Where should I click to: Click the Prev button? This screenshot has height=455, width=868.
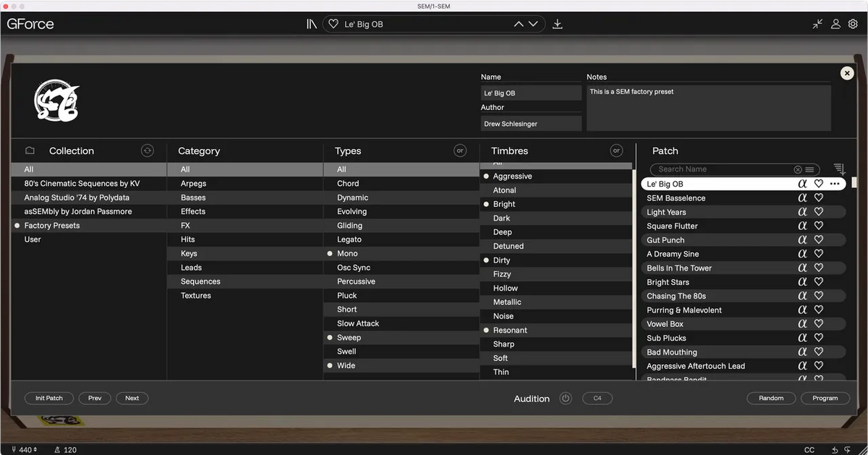(95, 398)
